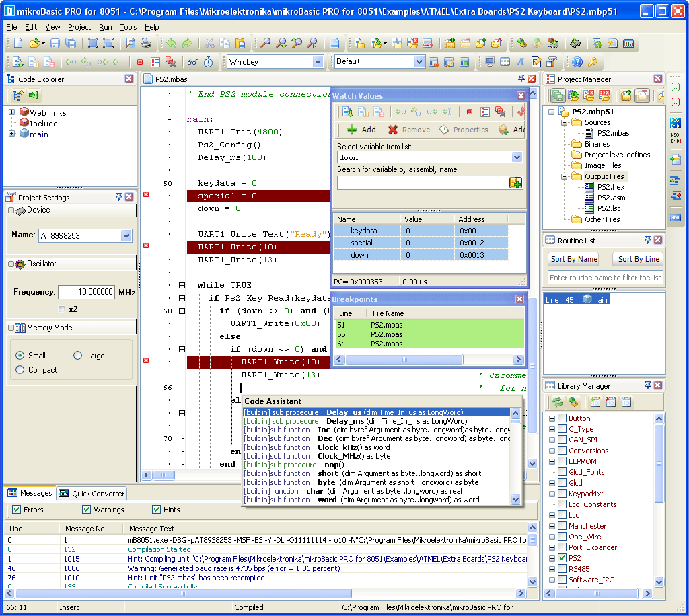Screen dimensions: 689x616
Task: Open the device Name AT89S8253 dropdown
Action: (126, 236)
